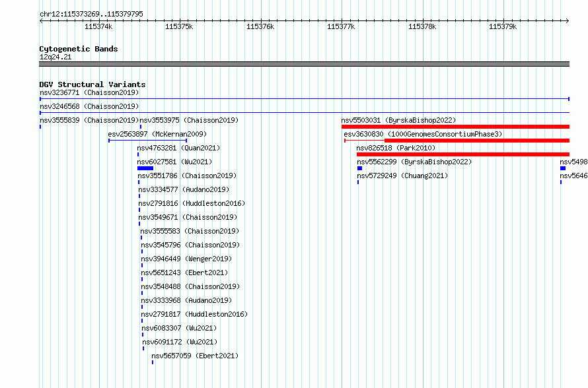
Task: Click the partially visible nsv5498 label
Action: pos(573,162)
